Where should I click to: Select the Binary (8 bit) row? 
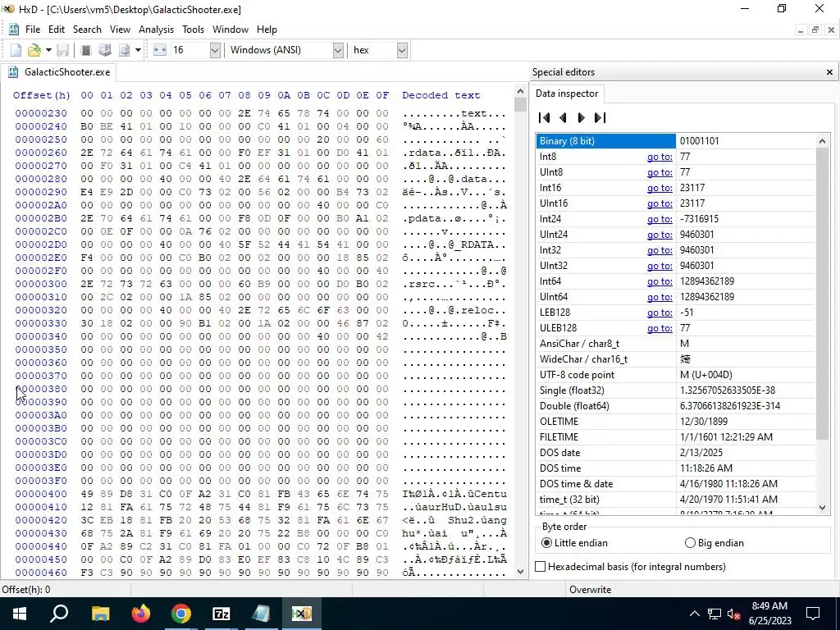pos(676,141)
